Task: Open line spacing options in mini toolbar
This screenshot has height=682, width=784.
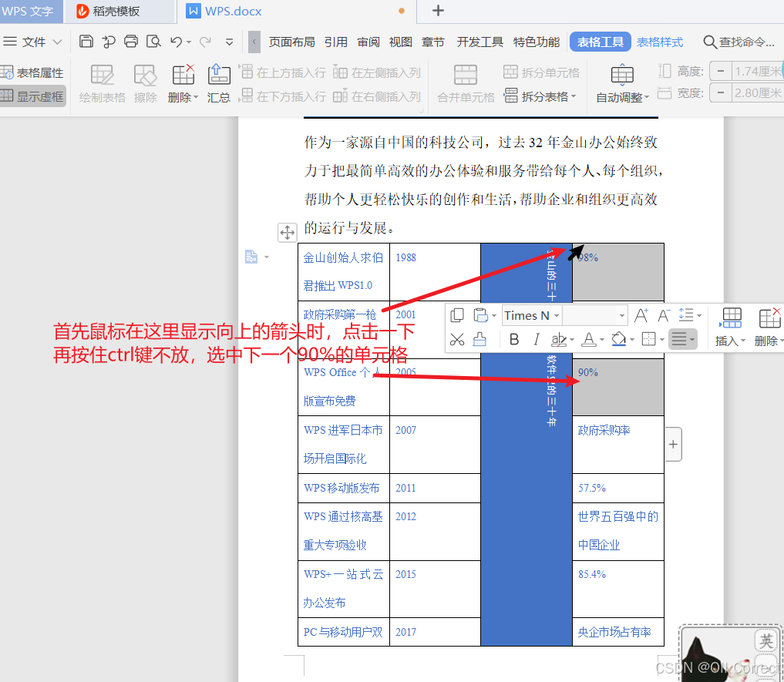Action: click(689, 315)
